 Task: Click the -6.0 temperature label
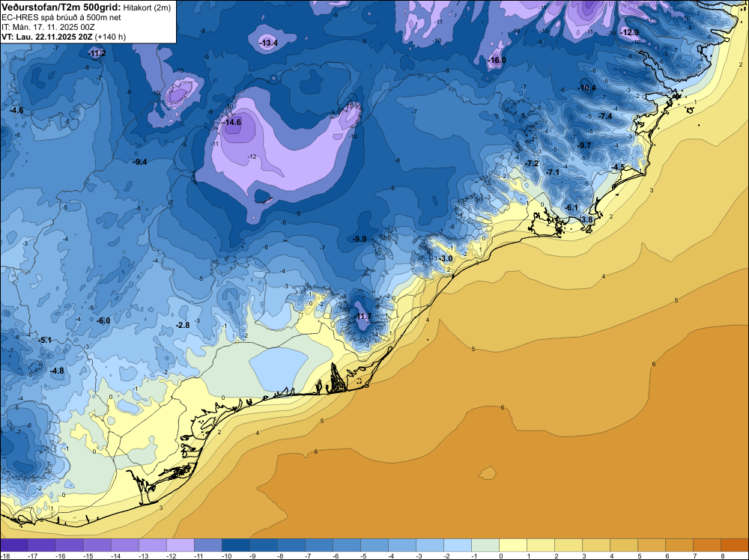(103, 321)
